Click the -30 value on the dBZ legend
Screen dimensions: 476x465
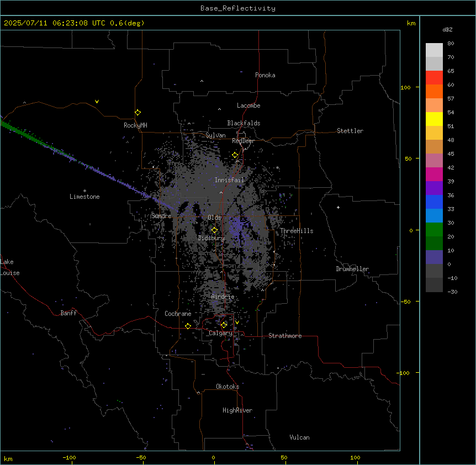[452, 292]
